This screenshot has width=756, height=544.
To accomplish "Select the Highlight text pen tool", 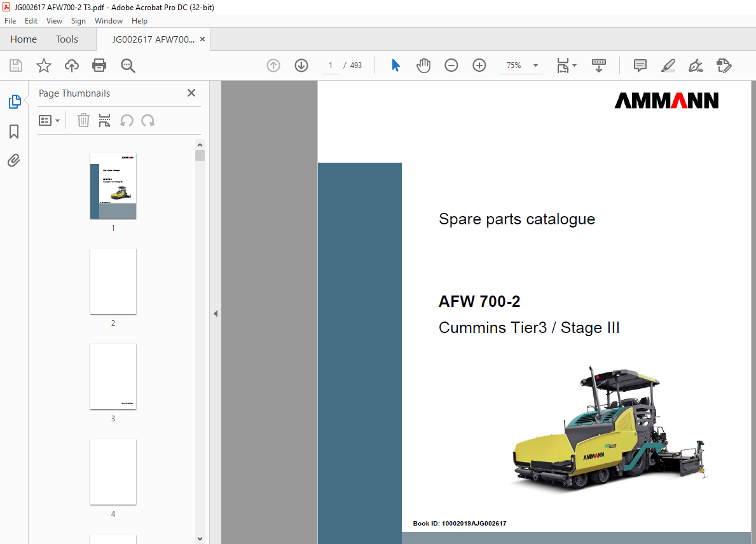I will [668, 65].
